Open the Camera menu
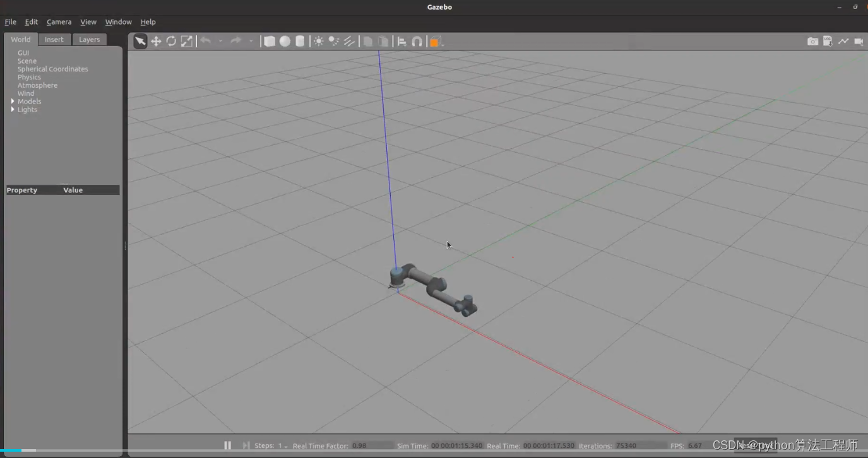Screen dimensions: 868x458 59,21
